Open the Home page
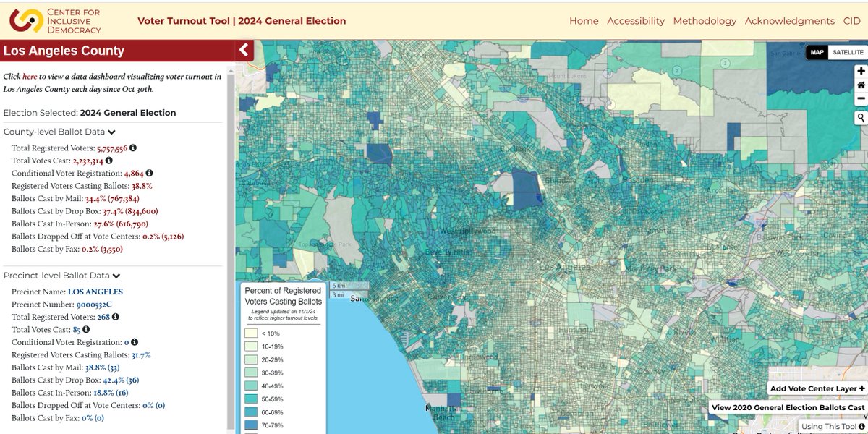The width and height of the screenshot is (868, 434). (584, 21)
